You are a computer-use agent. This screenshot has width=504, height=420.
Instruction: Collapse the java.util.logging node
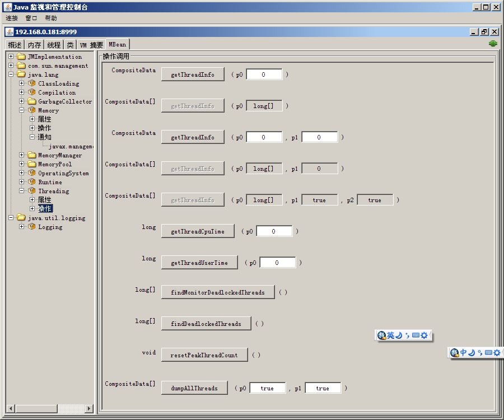(11, 218)
